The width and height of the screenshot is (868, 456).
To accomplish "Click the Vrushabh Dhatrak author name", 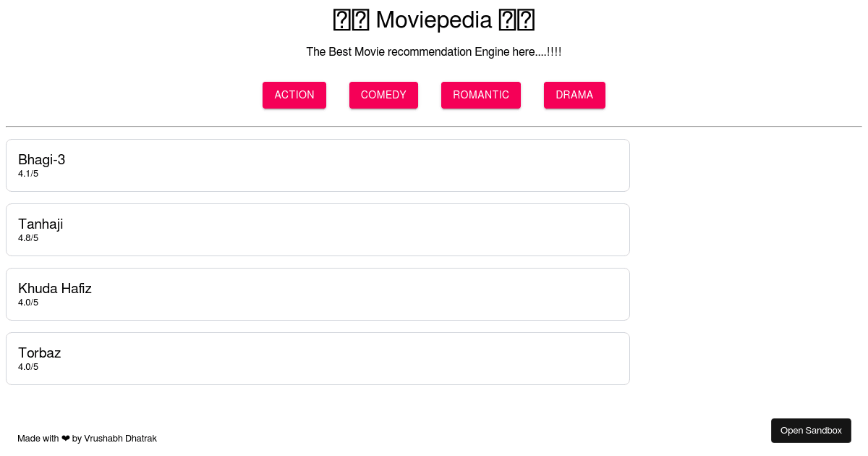I will tap(120, 439).
